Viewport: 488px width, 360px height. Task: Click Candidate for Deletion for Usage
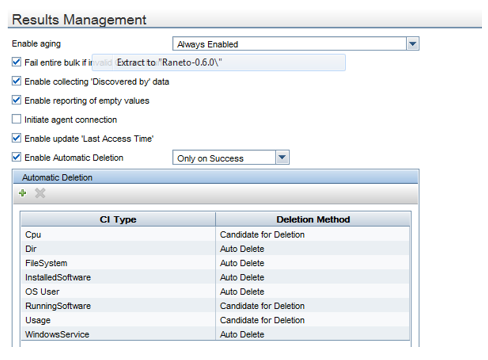(x=262, y=320)
